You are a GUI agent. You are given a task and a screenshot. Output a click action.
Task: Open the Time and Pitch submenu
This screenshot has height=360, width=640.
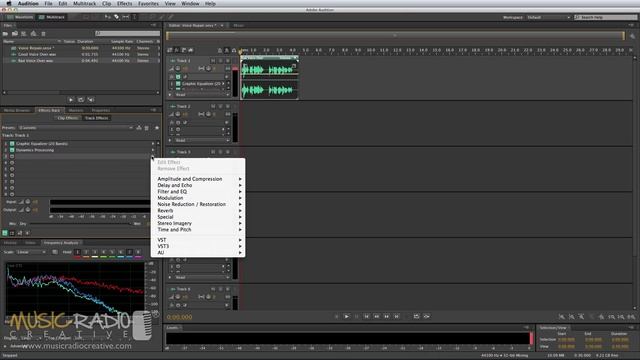(198, 229)
